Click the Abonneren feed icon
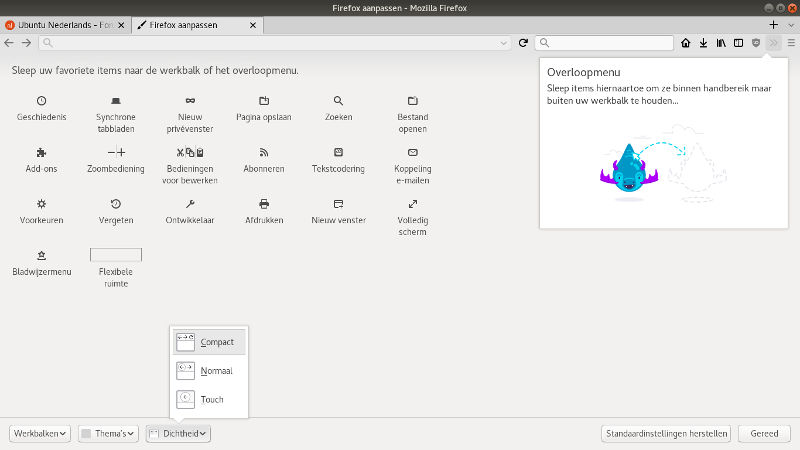Image resolution: width=800 pixels, height=450 pixels. [264, 153]
